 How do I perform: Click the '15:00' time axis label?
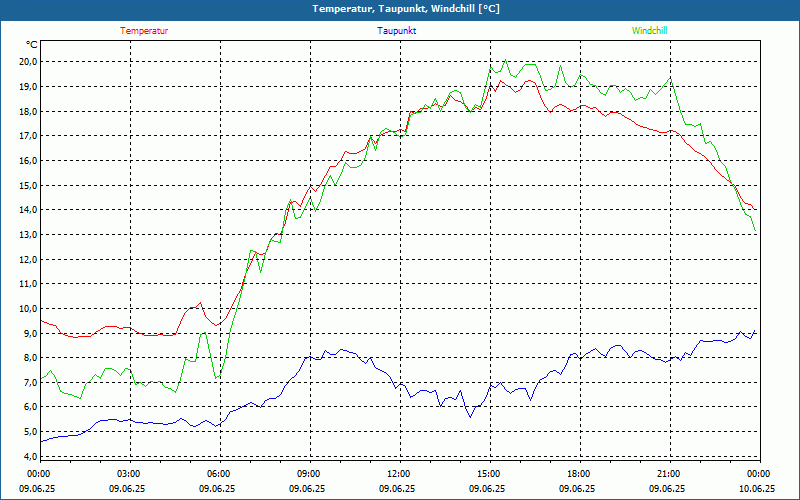tap(490, 474)
